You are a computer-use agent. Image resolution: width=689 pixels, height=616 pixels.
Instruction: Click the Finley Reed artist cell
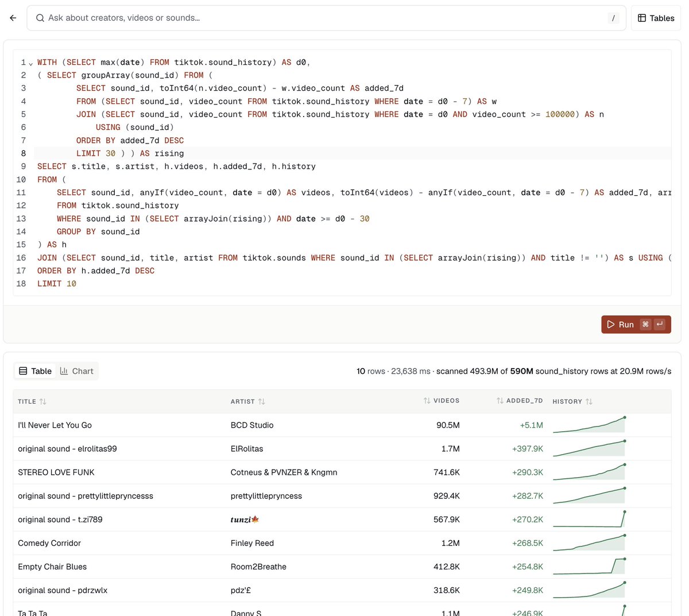coord(252,543)
